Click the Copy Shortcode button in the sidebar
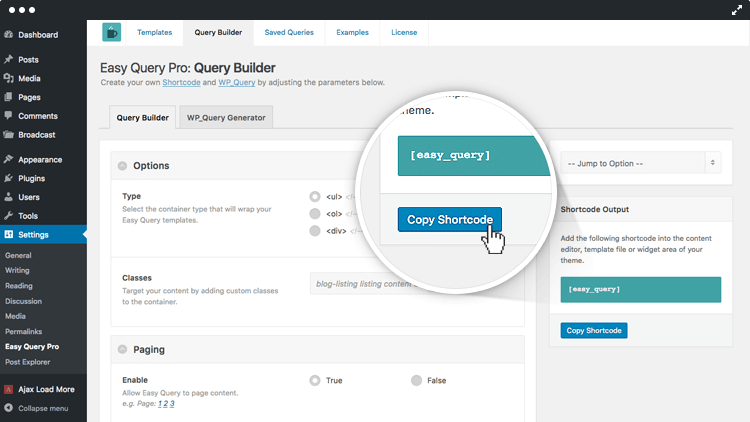 pyautogui.click(x=594, y=331)
